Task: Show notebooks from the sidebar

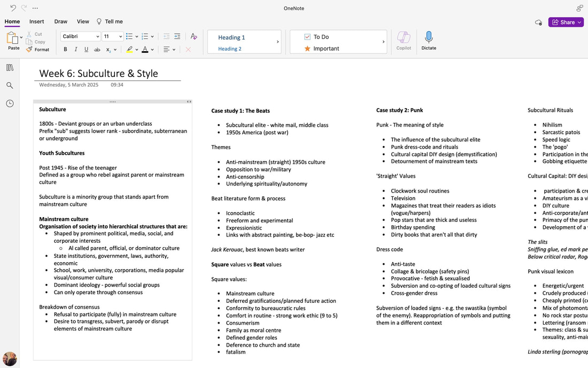Action: click(x=10, y=67)
